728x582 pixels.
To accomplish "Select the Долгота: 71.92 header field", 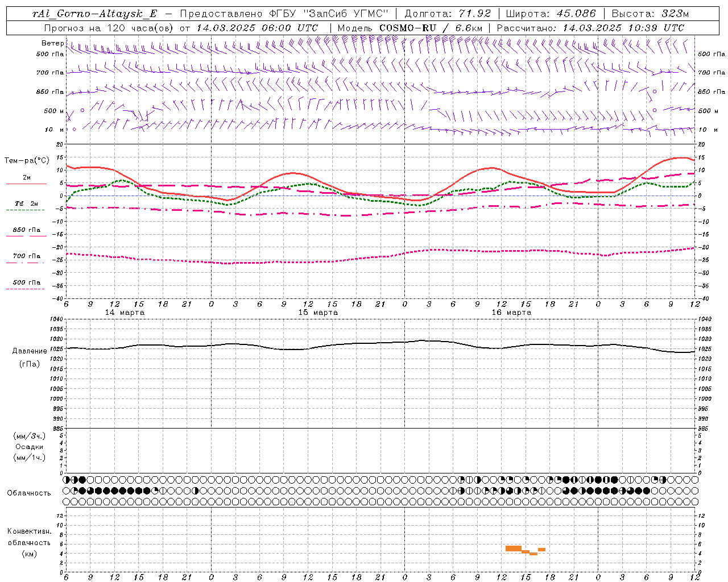I will [448, 14].
